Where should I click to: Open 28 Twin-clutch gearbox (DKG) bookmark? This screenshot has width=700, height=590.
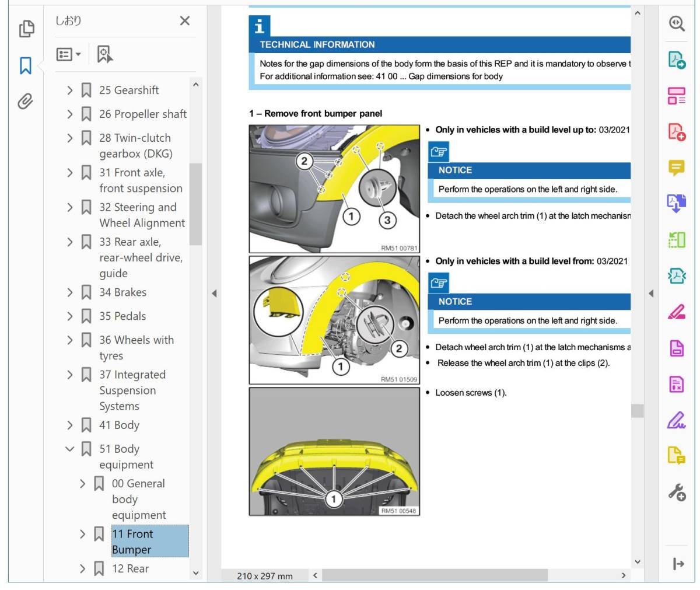[x=136, y=146]
